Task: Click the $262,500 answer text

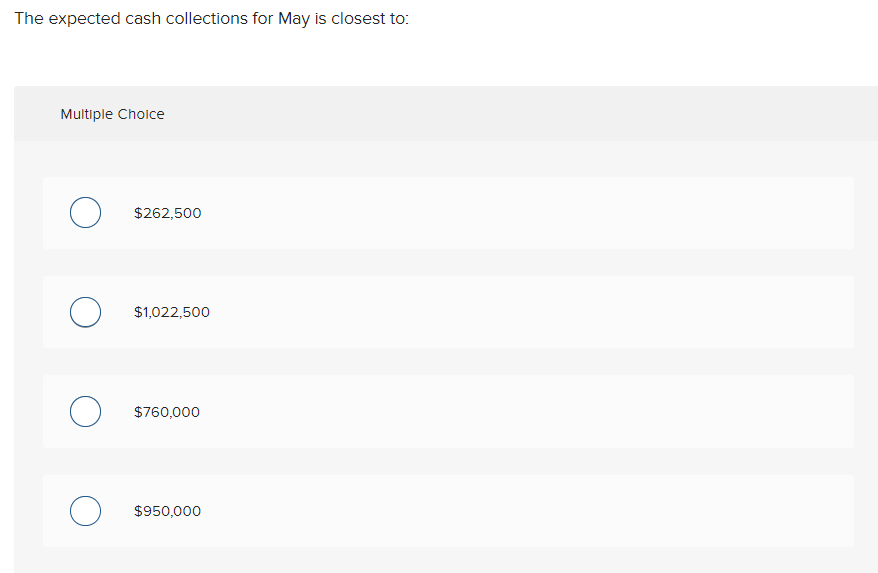Action: [167, 213]
